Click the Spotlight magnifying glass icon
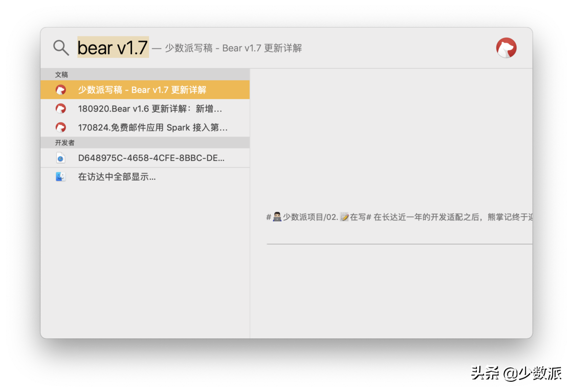573x392 pixels. 61,48
